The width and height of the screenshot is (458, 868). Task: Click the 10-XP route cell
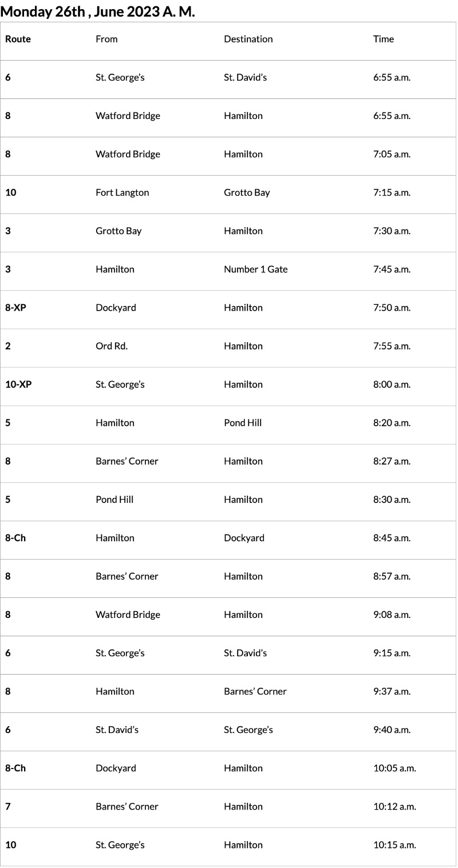pyautogui.click(x=18, y=384)
